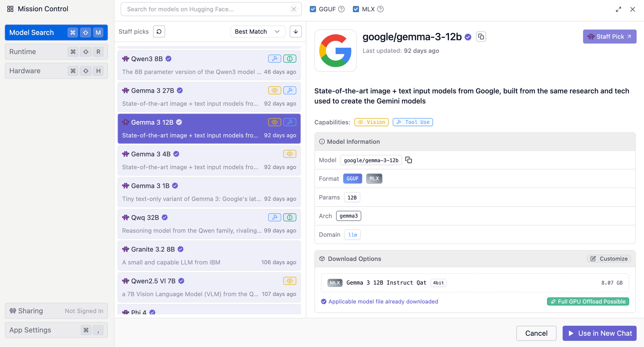
Task: Click the 4bit quantization tag
Action: (438, 283)
